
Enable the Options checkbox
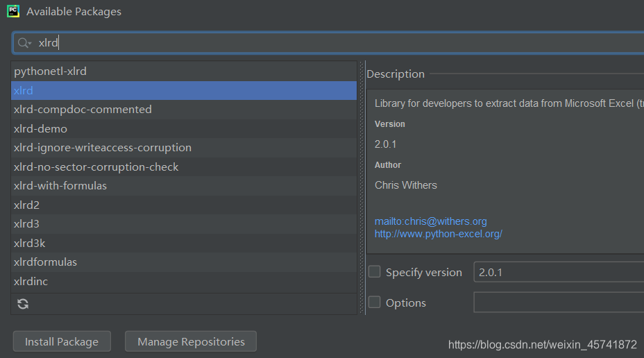(x=374, y=302)
